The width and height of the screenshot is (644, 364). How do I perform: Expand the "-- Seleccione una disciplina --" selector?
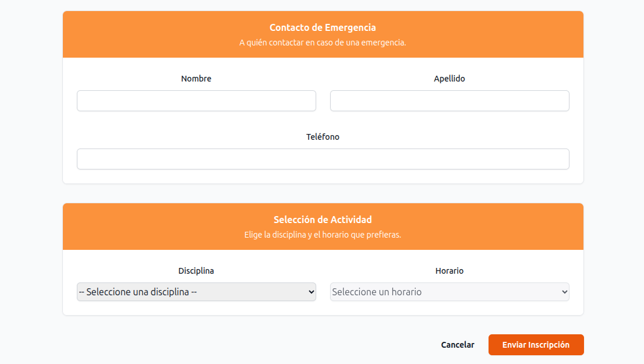[196, 292]
